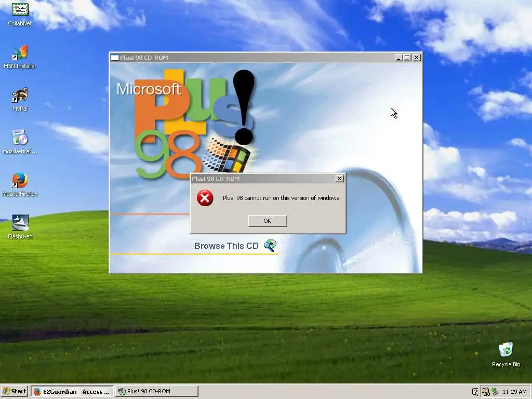Click the Windows flag logo graphic

[228, 155]
